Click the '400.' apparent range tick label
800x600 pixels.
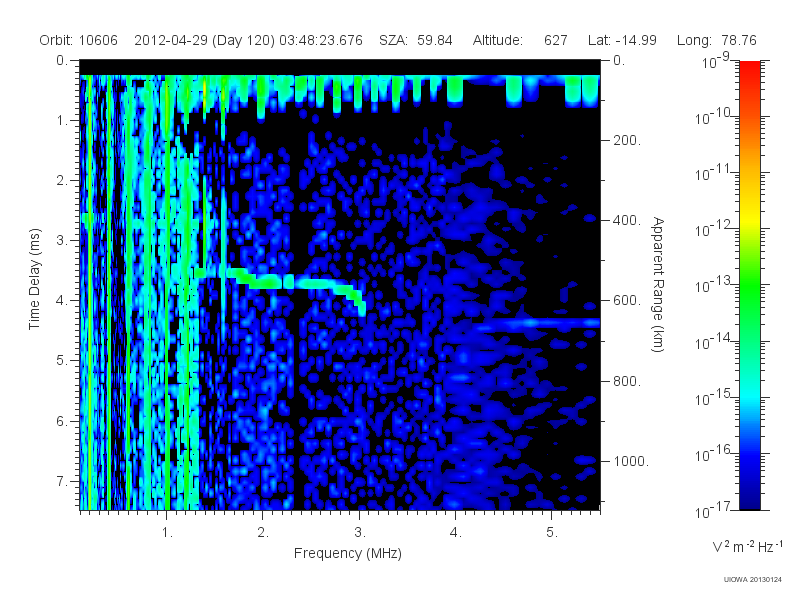(627, 220)
